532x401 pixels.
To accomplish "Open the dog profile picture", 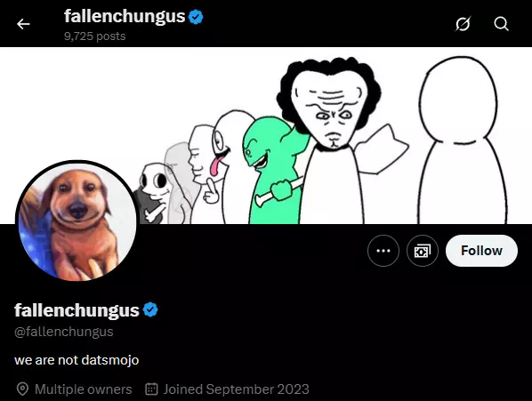I will [77, 221].
